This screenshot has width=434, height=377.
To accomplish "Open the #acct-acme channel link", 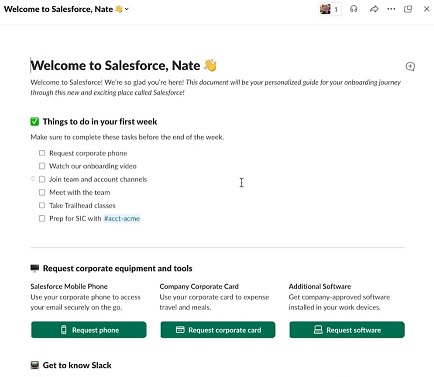I will coord(122,219).
